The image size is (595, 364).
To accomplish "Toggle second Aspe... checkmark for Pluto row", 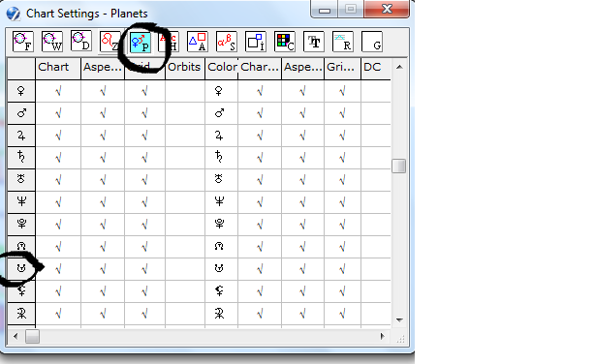I will [x=302, y=225].
